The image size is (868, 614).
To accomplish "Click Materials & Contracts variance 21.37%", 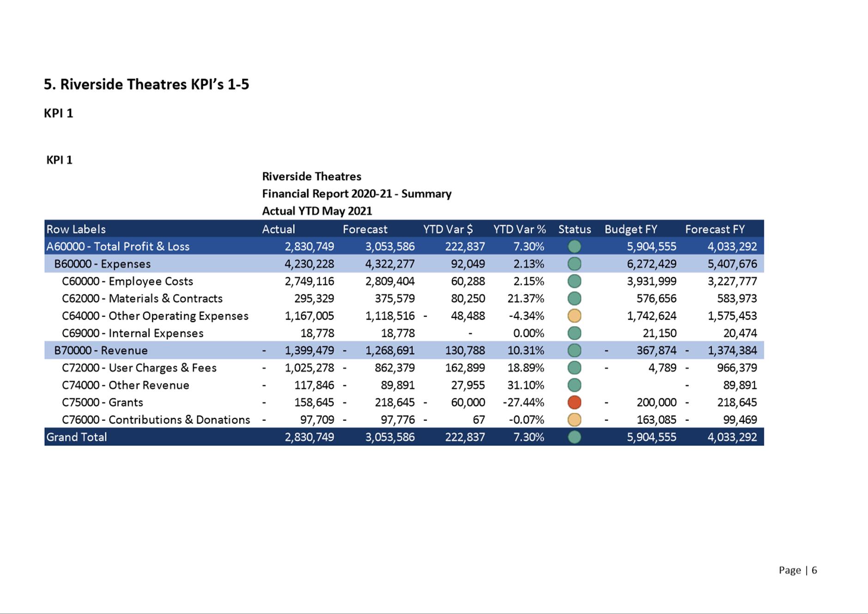I will [x=526, y=298].
